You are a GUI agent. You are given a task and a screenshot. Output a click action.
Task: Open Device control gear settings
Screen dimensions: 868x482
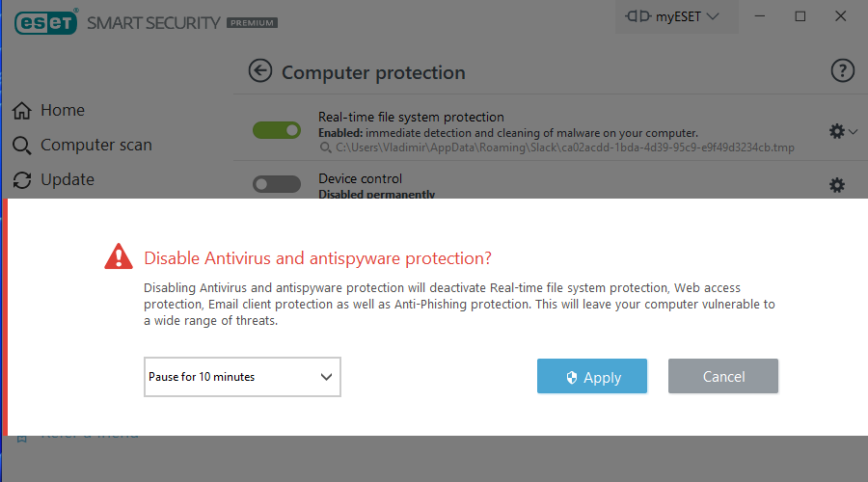pos(836,185)
